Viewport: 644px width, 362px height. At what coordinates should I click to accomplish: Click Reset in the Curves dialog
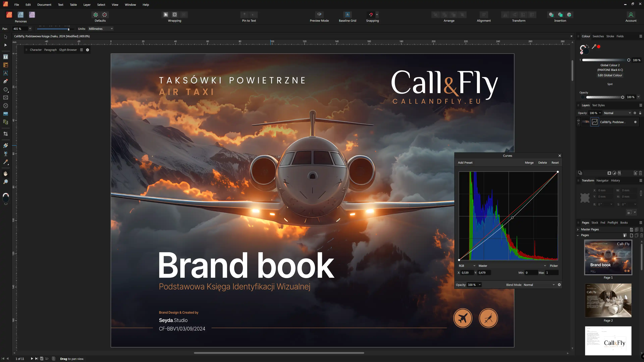555,163
